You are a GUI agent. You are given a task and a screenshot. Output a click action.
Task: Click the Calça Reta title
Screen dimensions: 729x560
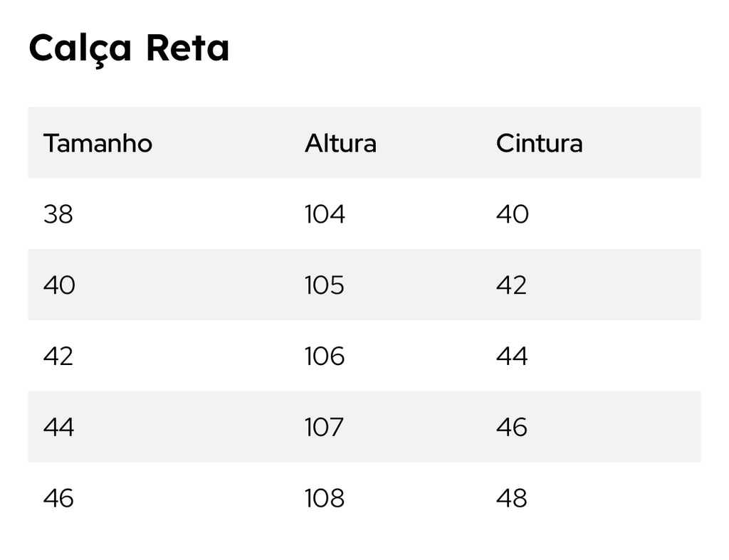click(x=129, y=48)
